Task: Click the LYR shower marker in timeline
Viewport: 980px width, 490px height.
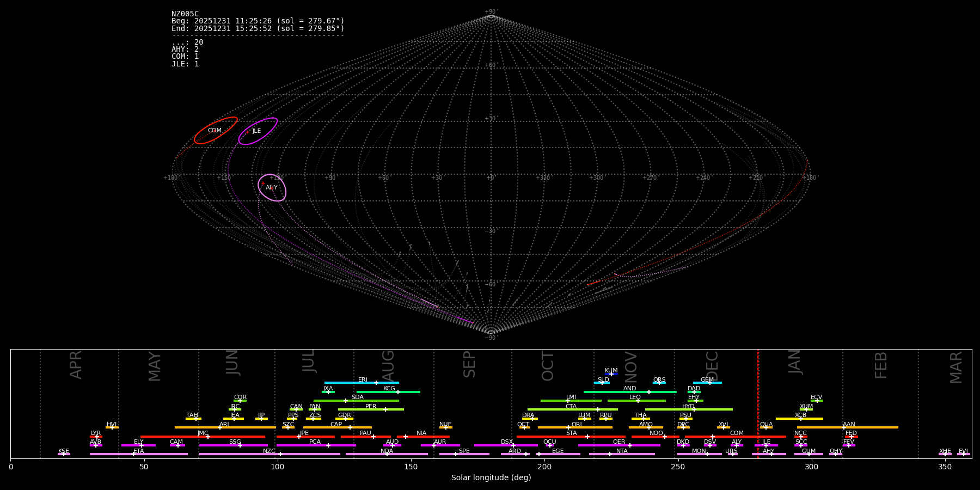Action: (96, 436)
